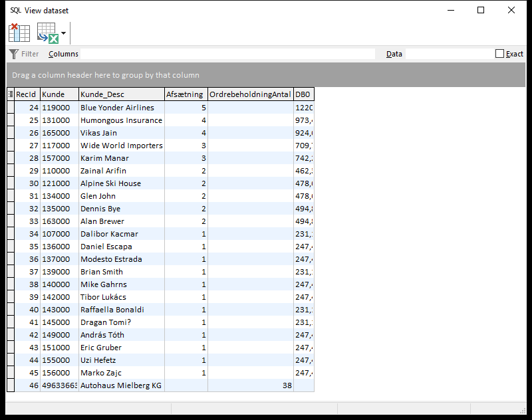Click the RecId cell 24
The width and height of the screenshot is (532, 420).
click(x=27, y=108)
